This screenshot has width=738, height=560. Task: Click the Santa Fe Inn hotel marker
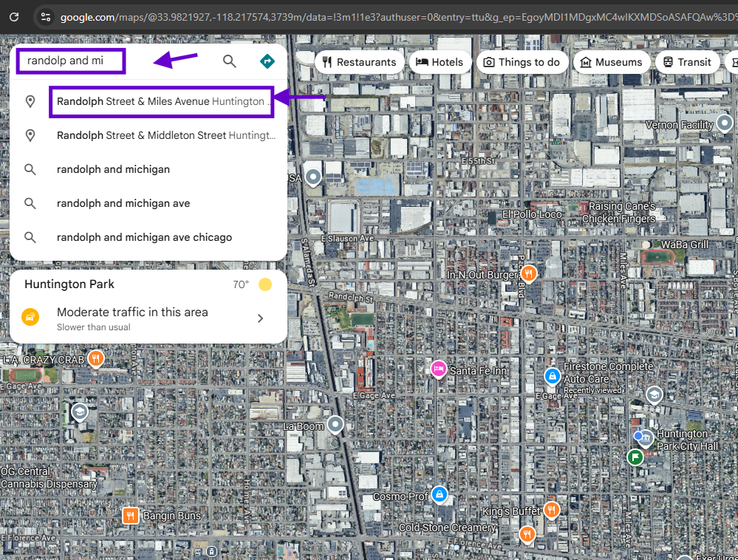click(x=439, y=369)
